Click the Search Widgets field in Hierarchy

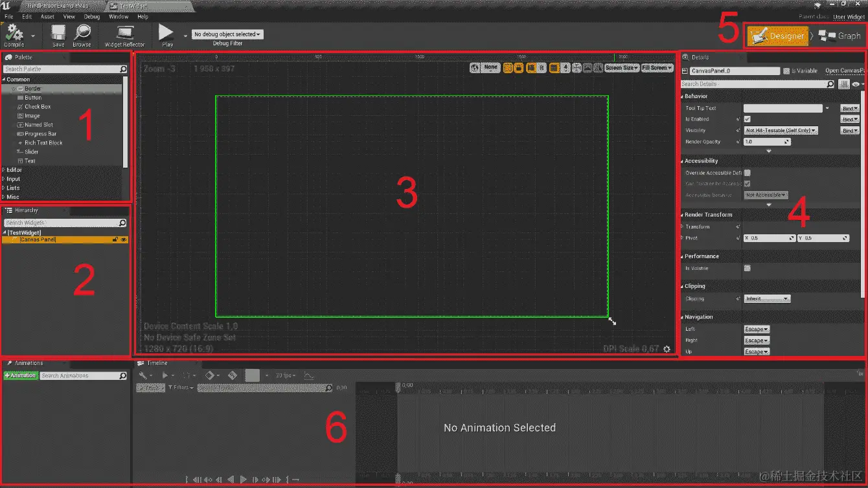(65, 223)
